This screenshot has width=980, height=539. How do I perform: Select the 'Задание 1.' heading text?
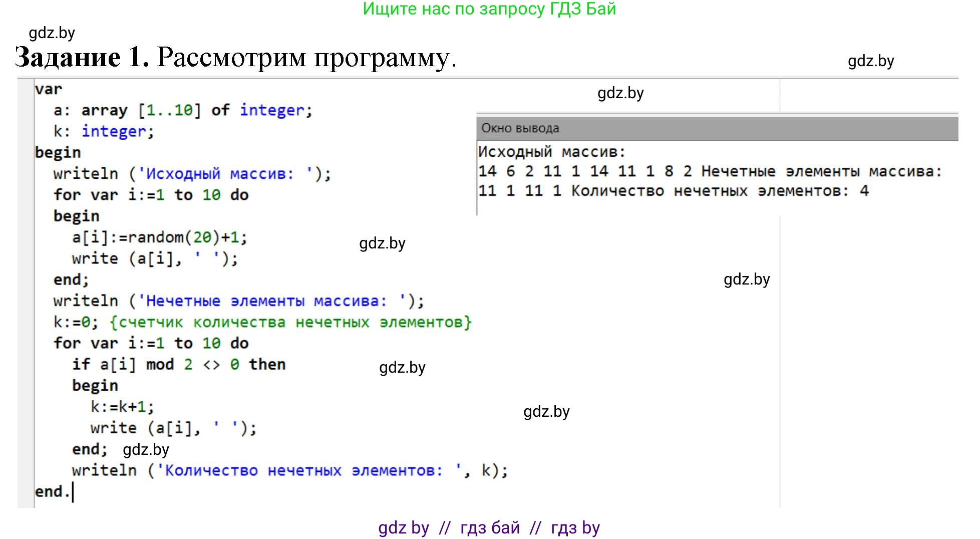[x=82, y=57]
